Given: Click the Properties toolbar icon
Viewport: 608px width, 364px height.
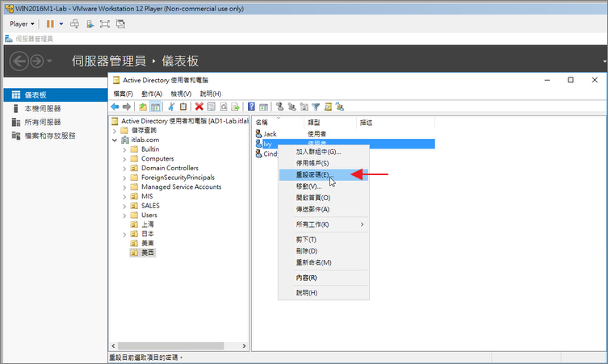Looking at the screenshot, I should (211, 107).
